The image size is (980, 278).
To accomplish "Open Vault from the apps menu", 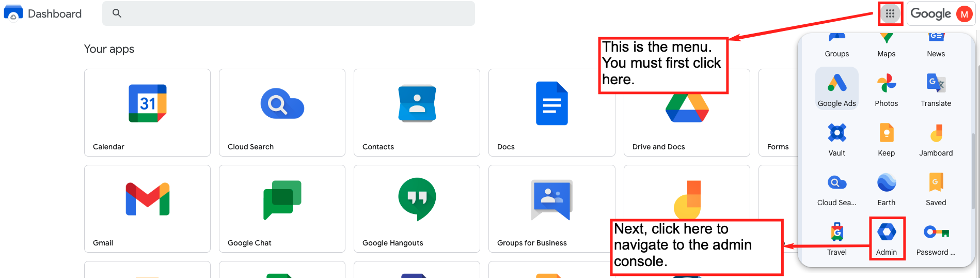I will pyautogui.click(x=836, y=138).
